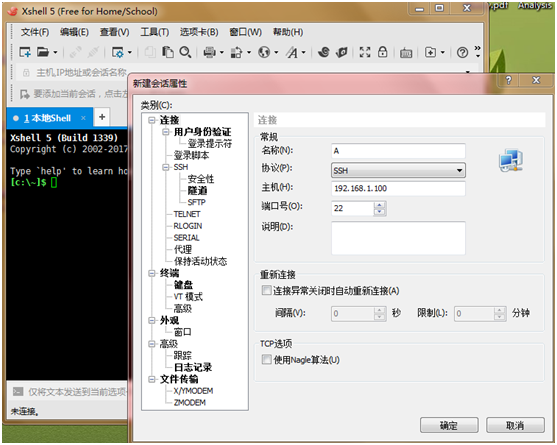The height and width of the screenshot is (445, 557).
Task: Click the keyboard mapping toolbar icon
Action: click(x=406, y=53)
